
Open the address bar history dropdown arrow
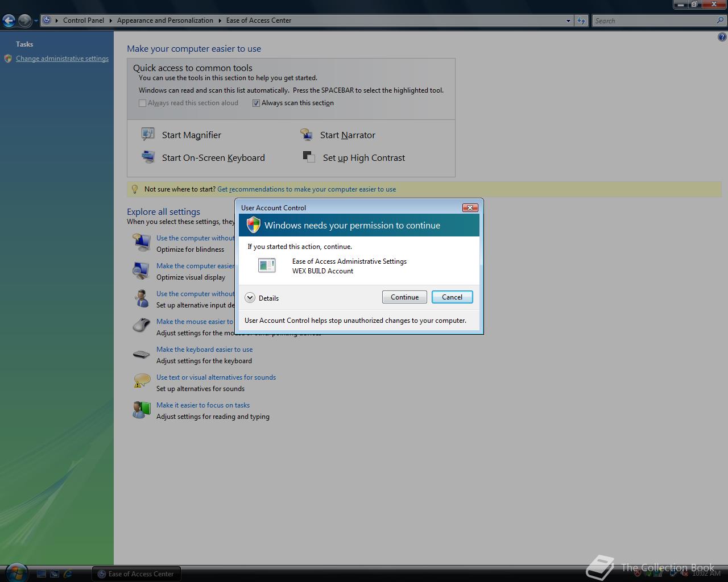[568, 20]
